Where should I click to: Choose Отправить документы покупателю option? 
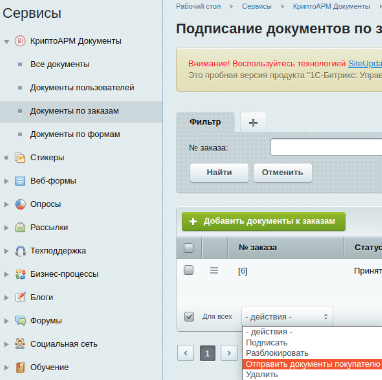coord(312,364)
